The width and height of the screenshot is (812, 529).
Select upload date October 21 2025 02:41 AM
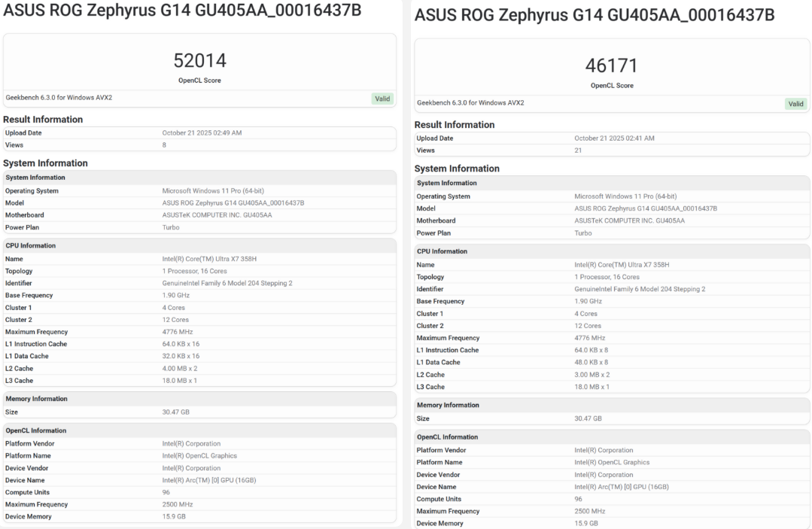click(x=614, y=138)
